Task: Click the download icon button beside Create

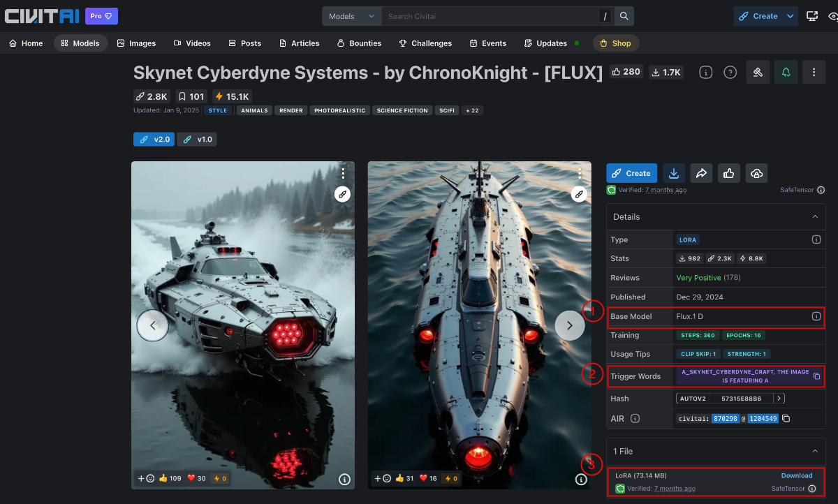Action: pyautogui.click(x=673, y=173)
